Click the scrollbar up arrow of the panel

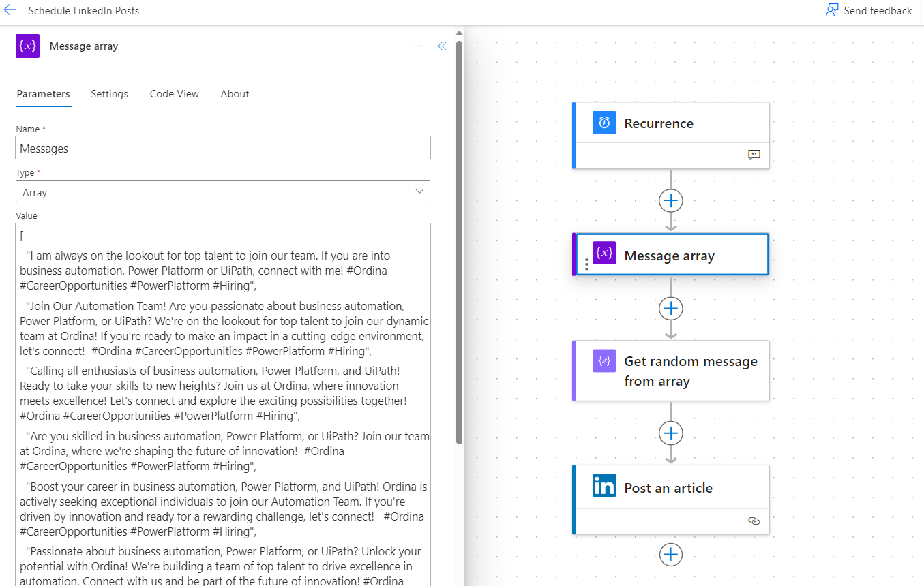[x=460, y=33]
